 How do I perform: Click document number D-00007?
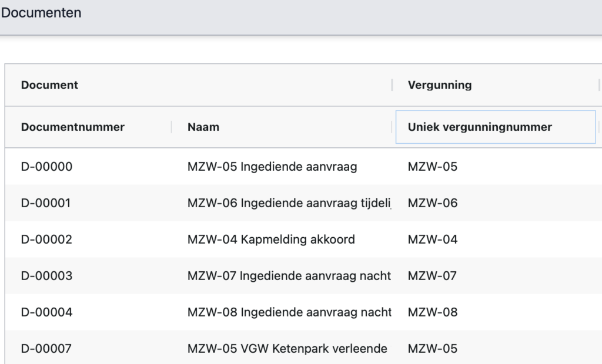[x=46, y=349]
